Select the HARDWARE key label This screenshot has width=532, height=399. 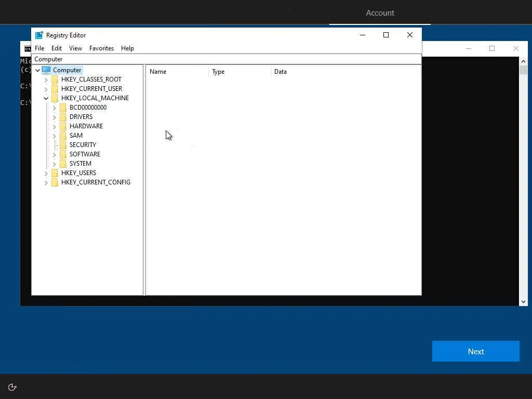(x=86, y=126)
